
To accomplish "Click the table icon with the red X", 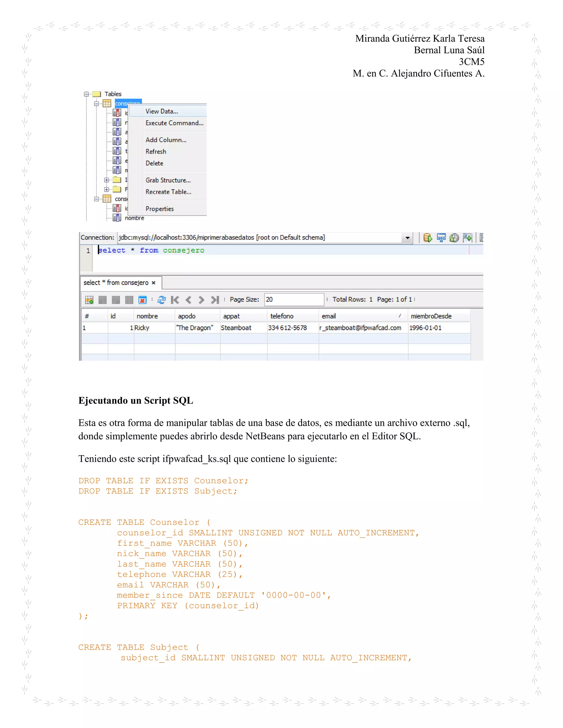I will [x=142, y=300].
